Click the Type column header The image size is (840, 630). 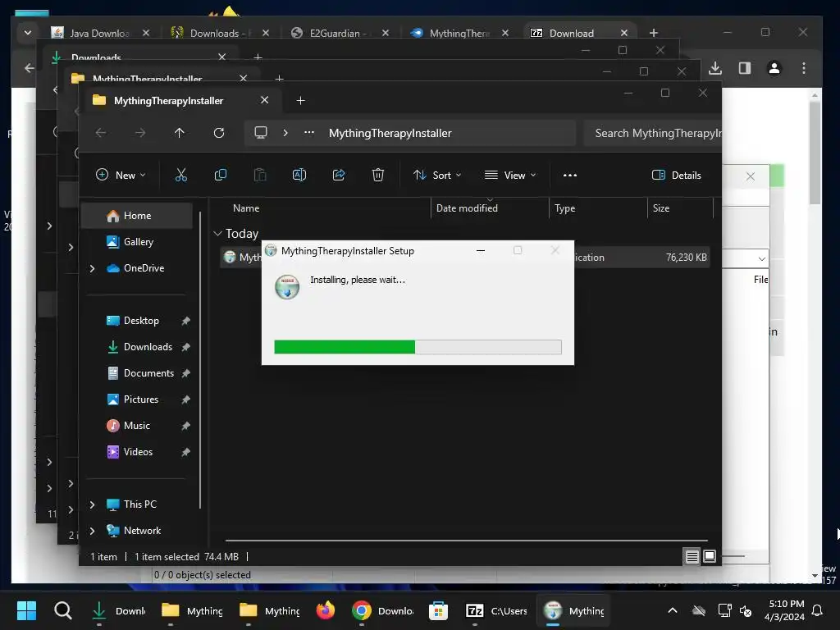tap(598, 208)
